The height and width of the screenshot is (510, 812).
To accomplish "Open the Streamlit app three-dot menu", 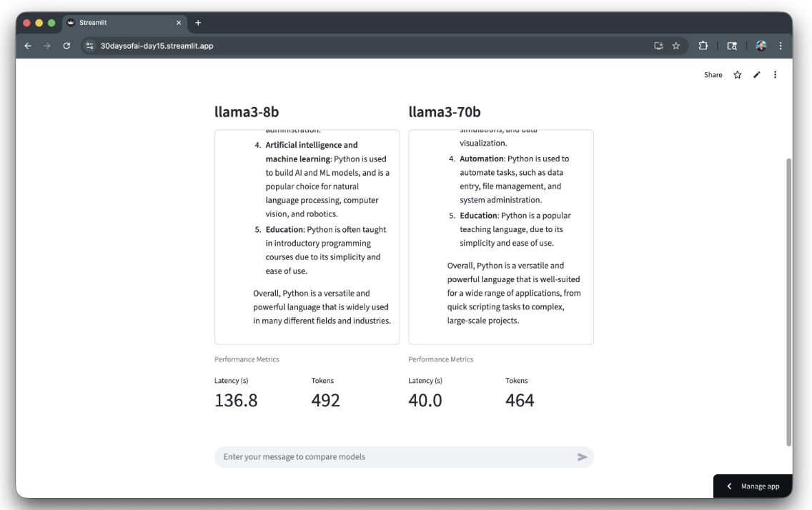I will coord(776,75).
